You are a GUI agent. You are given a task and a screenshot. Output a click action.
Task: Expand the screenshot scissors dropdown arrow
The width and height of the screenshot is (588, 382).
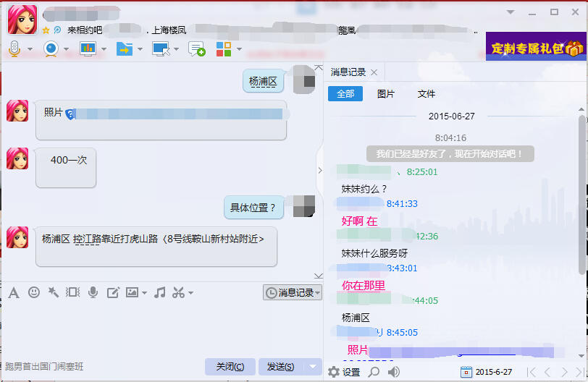point(190,293)
